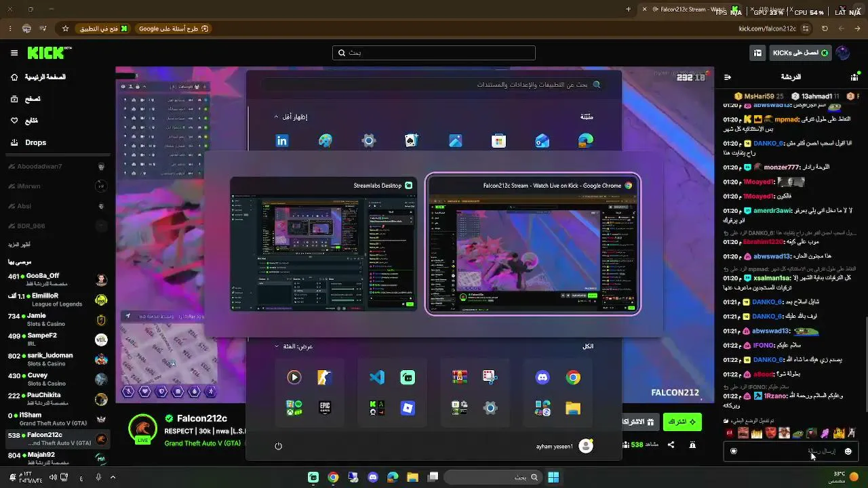The image size is (868, 488).
Task: Collapse the chat panel with the arrow icon
Action: [728, 77]
